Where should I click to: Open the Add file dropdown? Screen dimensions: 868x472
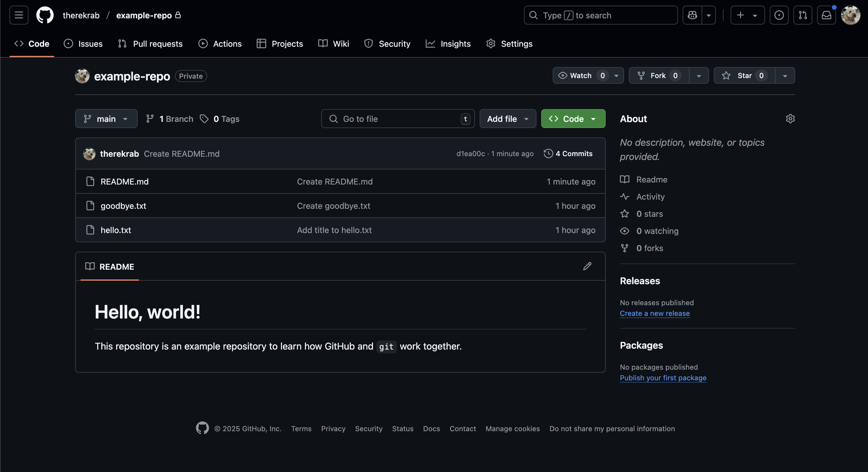point(507,119)
